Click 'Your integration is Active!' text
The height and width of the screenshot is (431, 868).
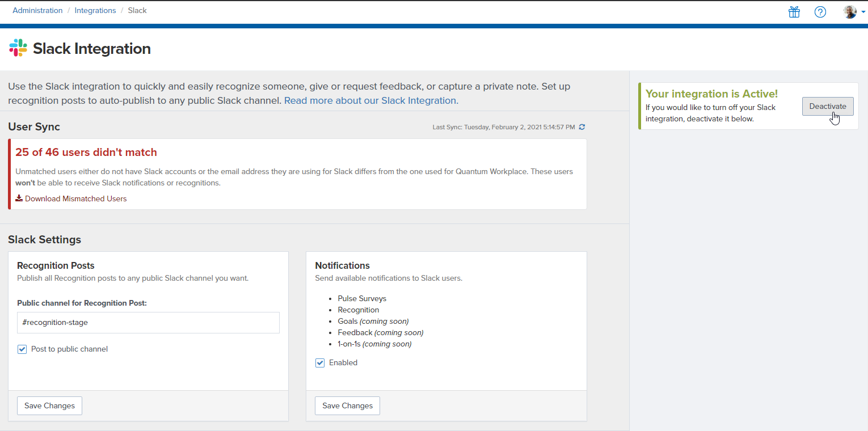[x=711, y=94]
